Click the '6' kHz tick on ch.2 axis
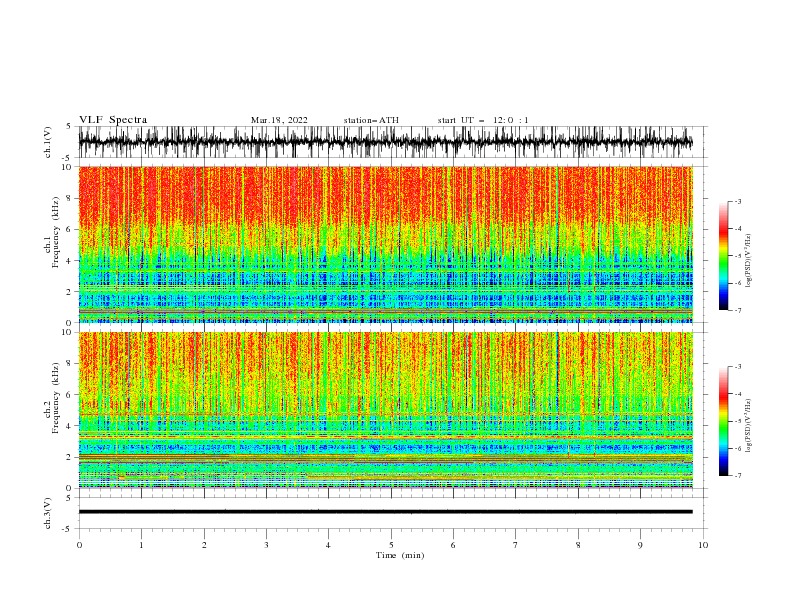792x612 pixels. 70,394
